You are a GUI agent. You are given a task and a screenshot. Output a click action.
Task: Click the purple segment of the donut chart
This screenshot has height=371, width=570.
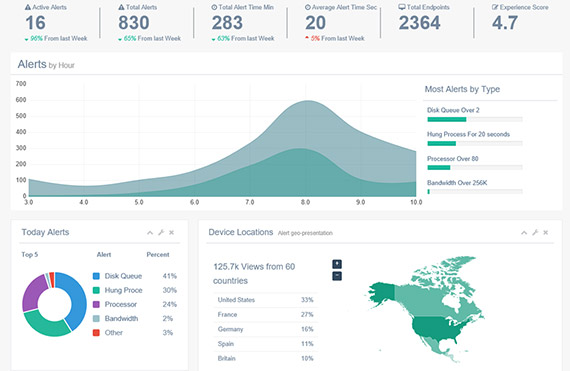pyautogui.click(x=32, y=292)
